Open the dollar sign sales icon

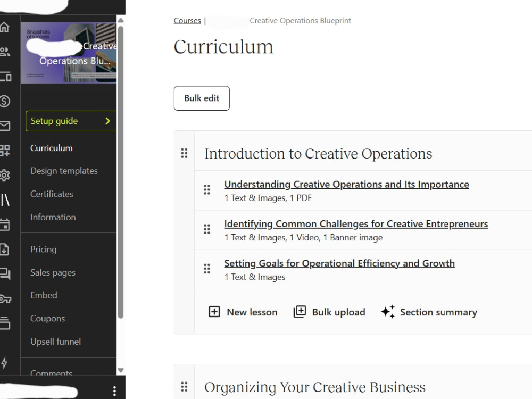coord(5,101)
